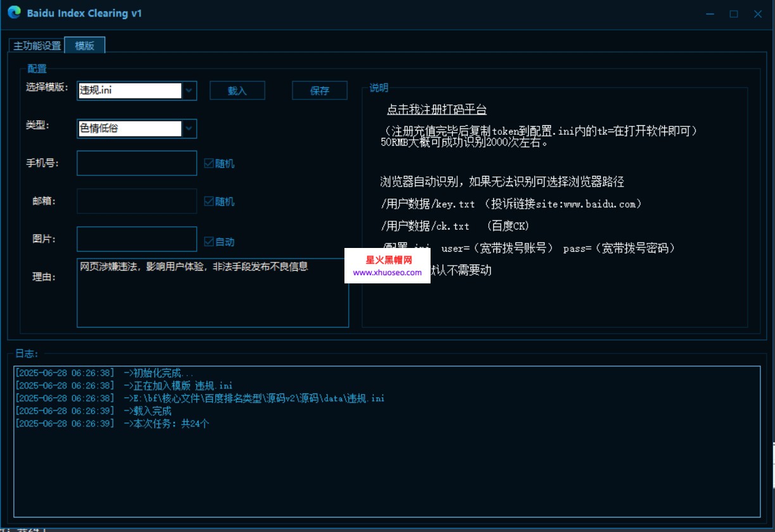The image size is (775, 532).
Task: Focus the 邮箱 input field
Action: coord(137,201)
